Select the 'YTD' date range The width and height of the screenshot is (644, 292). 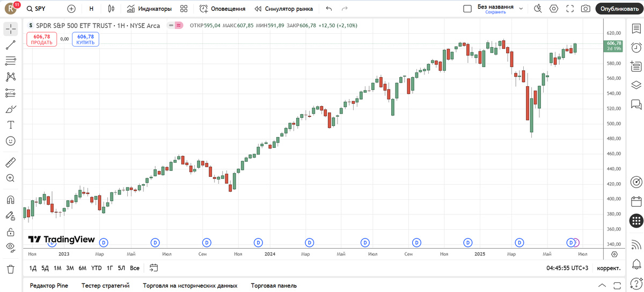click(97, 268)
